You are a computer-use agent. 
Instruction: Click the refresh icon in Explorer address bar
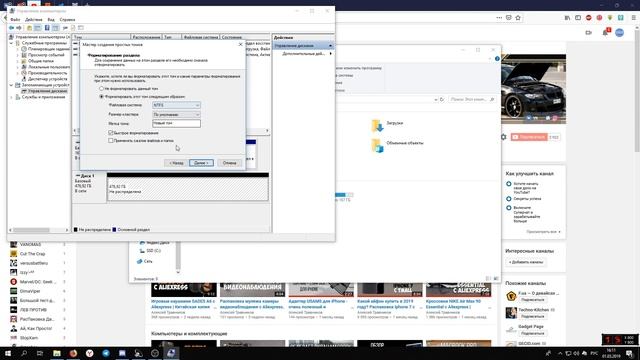click(x=442, y=100)
